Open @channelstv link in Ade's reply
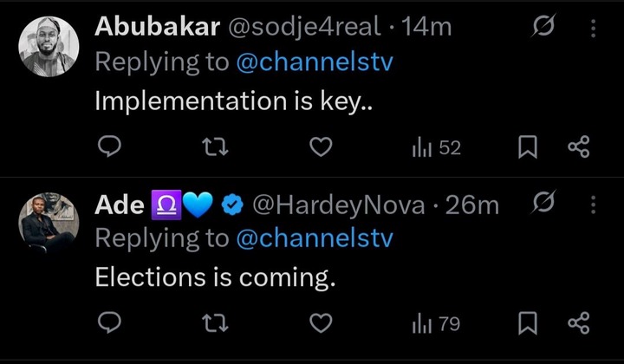The width and height of the screenshot is (624, 364). [314, 238]
